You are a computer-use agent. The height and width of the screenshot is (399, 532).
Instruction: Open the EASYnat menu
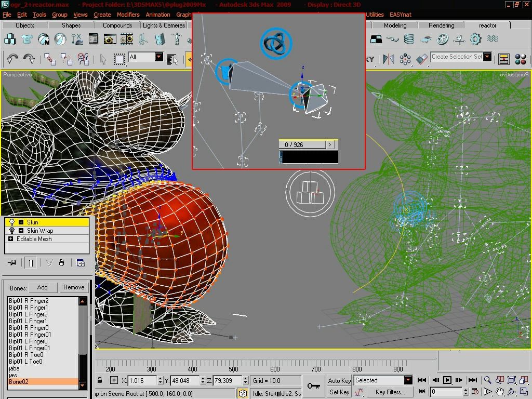tap(401, 15)
